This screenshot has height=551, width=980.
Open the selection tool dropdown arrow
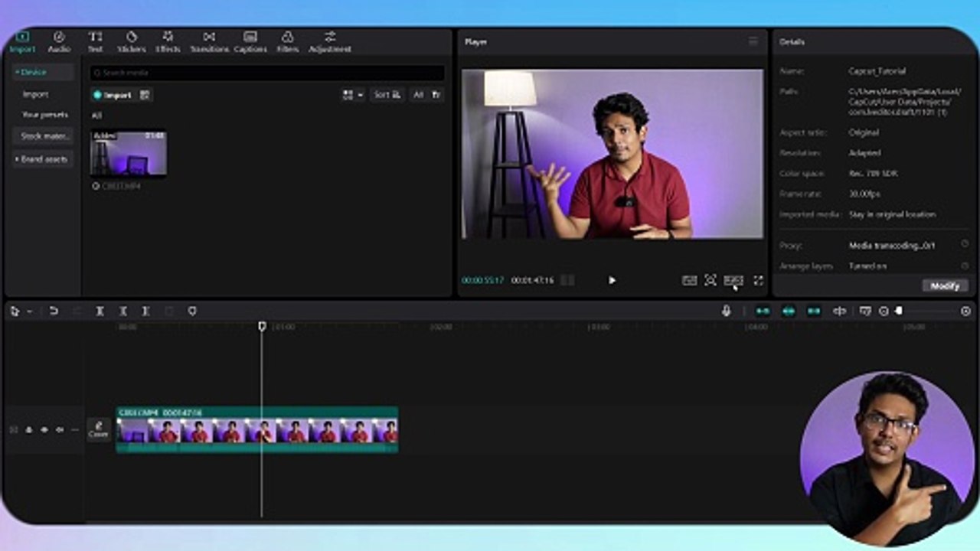tap(30, 311)
